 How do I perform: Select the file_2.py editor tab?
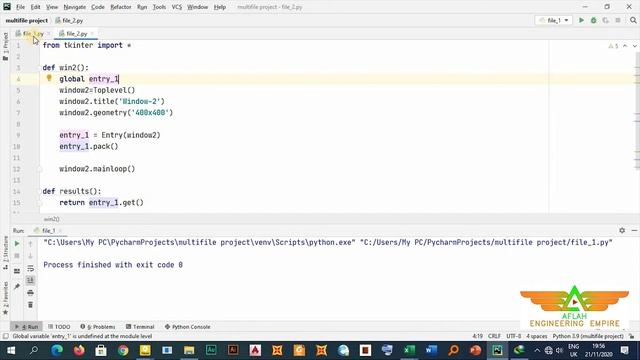point(76,33)
